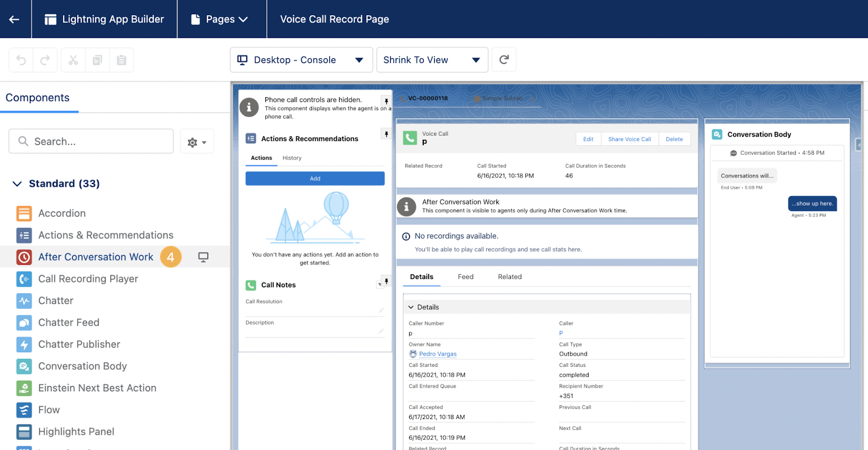Click pin icon on phone call controls component
This screenshot has width=868, height=450.
pos(386,101)
